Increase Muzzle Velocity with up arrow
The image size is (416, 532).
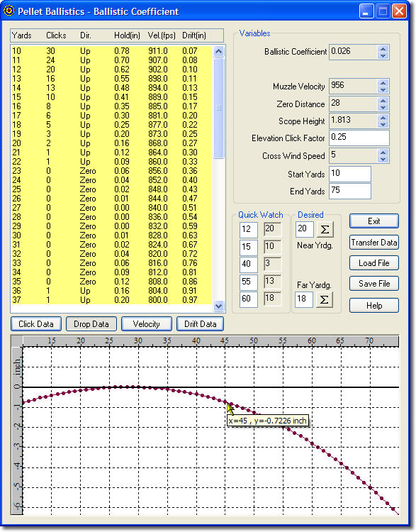click(x=383, y=83)
